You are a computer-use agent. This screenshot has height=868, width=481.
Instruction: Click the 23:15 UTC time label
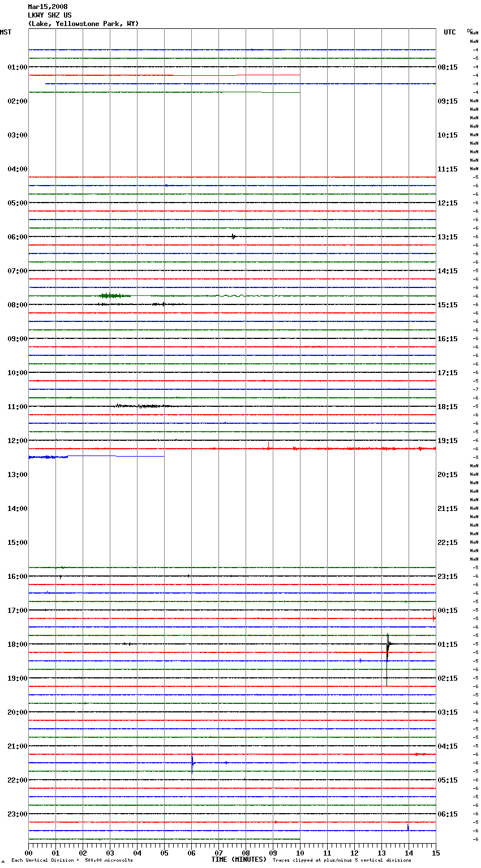coord(448,577)
